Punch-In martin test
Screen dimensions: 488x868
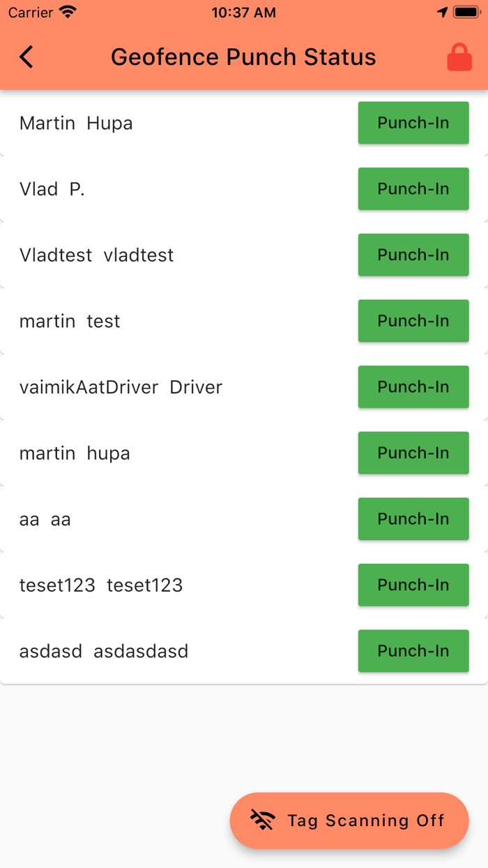pos(413,321)
